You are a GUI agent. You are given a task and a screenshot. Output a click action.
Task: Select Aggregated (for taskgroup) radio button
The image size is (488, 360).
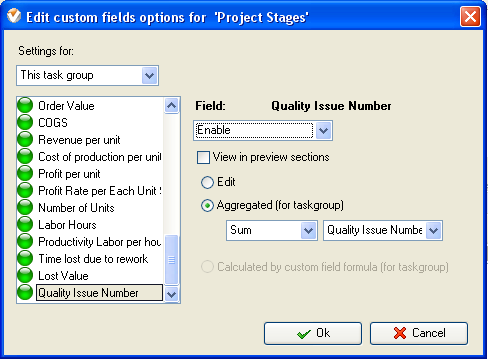[207, 206]
